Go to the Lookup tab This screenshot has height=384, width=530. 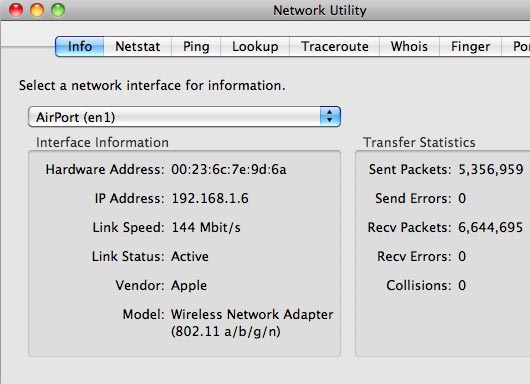(x=255, y=46)
